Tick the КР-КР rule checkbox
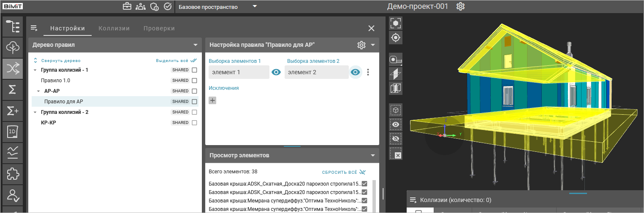The width and height of the screenshot is (644, 213). 194,123
